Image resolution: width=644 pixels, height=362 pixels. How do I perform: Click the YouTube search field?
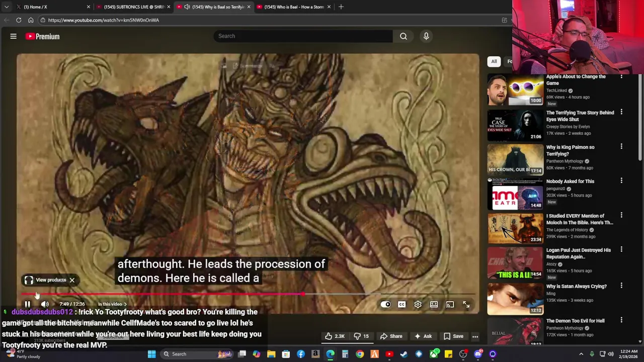[x=303, y=36]
